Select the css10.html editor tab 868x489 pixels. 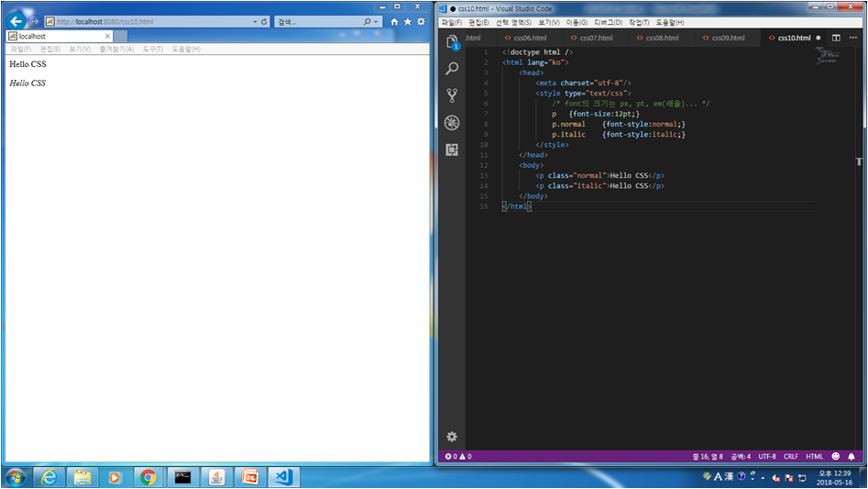pyautogui.click(x=794, y=38)
